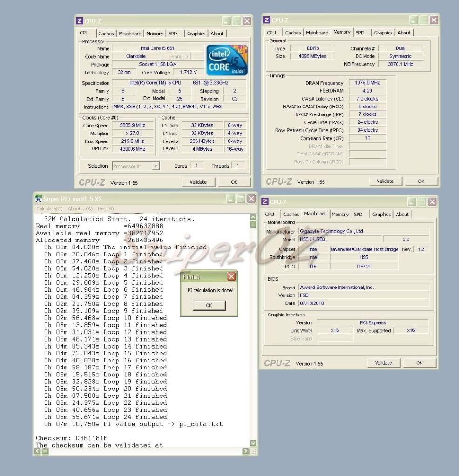
Task: Click Validate in CPU-Z Mainboard window
Action: click(x=383, y=363)
